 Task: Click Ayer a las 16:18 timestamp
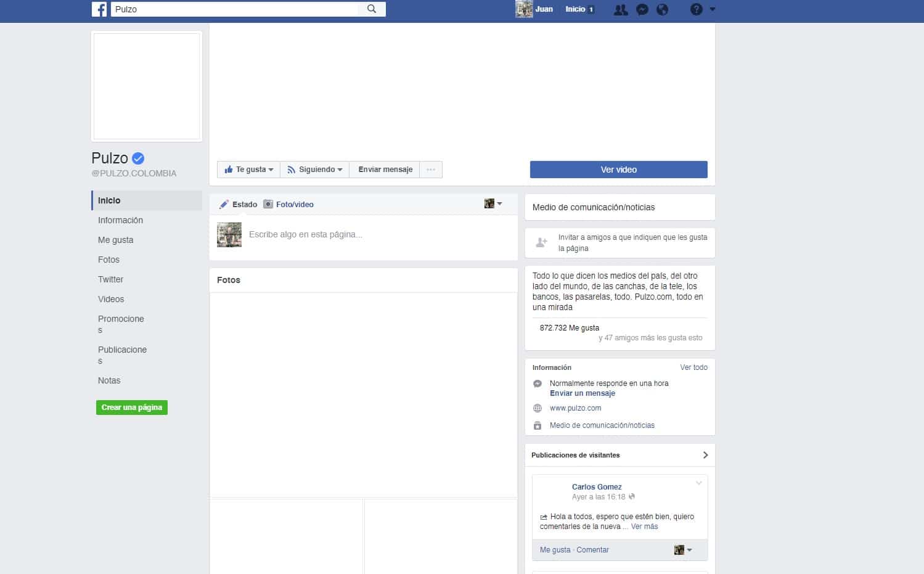[599, 497]
